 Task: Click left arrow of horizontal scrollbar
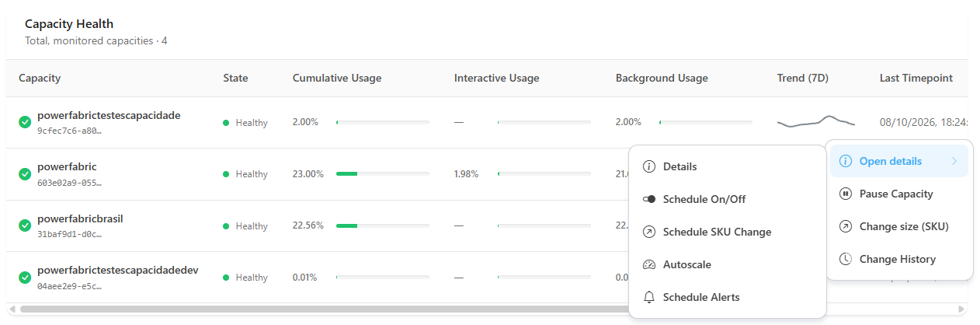pos(12,309)
